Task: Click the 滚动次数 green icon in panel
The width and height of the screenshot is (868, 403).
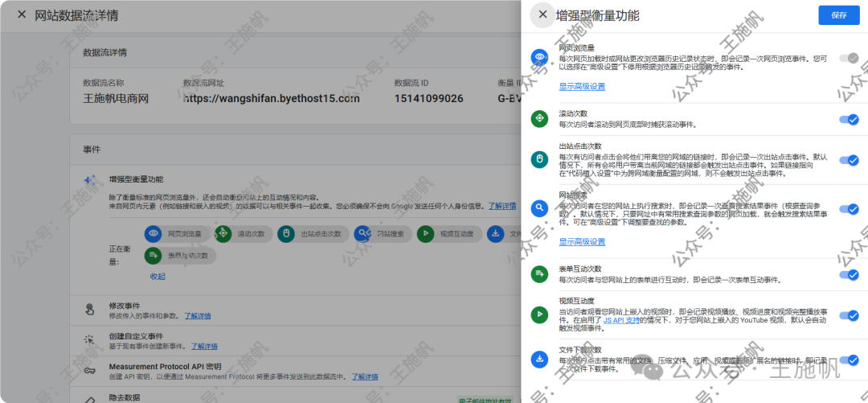Action: [x=539, y=118]
